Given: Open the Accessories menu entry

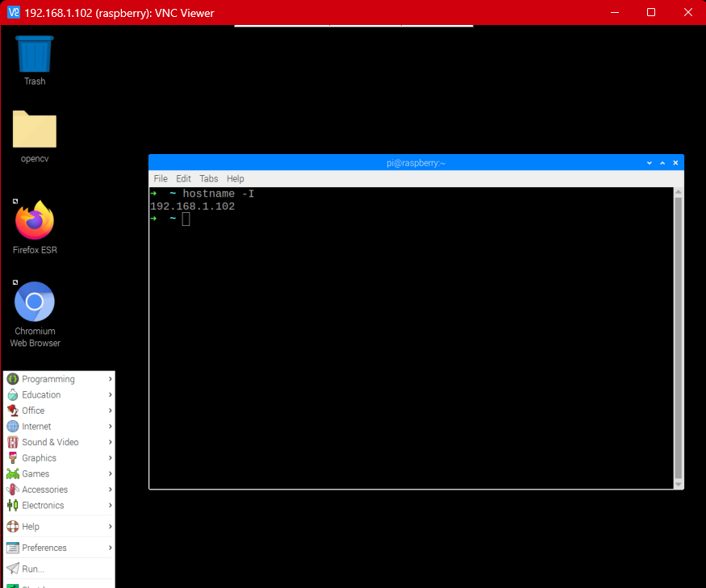Looking at the screenshot, I should pyautogui.click(x=44, y=490).
